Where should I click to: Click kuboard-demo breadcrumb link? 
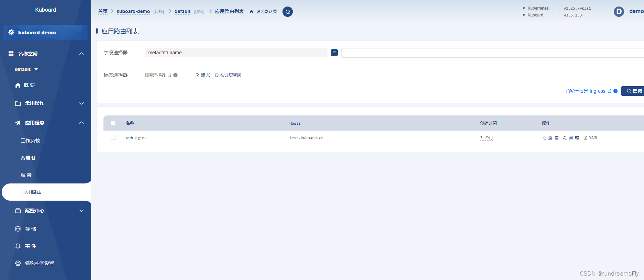point(133,11)
